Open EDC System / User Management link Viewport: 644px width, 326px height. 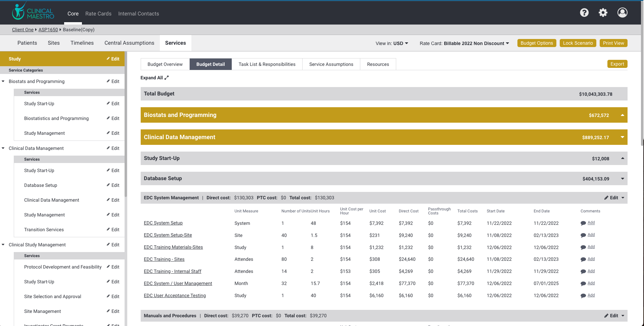click(178, 283)
